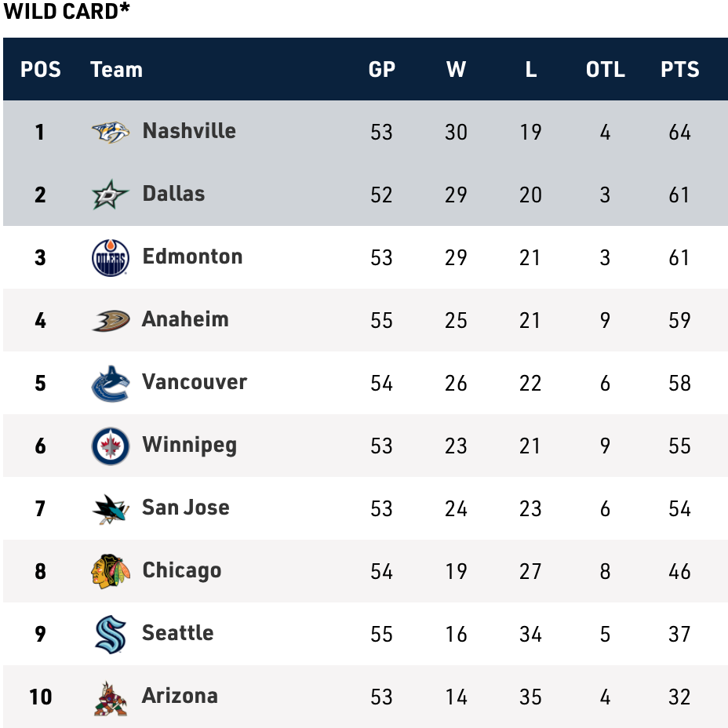Sort table by PTS column header
This screenshot has width=728, height=728.
tap(679, 69)
